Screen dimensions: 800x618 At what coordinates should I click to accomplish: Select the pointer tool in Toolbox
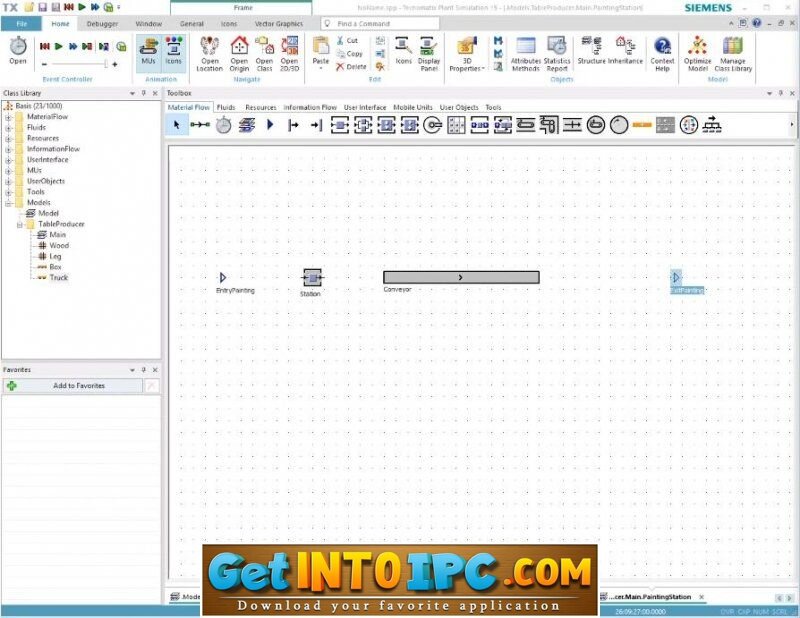pyautogui.click(x=177, y=125)
